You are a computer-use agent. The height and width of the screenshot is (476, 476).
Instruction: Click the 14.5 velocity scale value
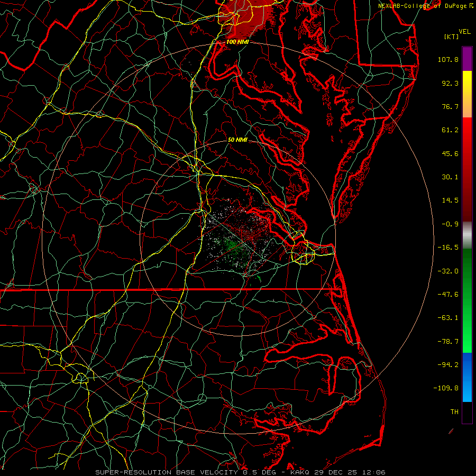click(450, 200)
